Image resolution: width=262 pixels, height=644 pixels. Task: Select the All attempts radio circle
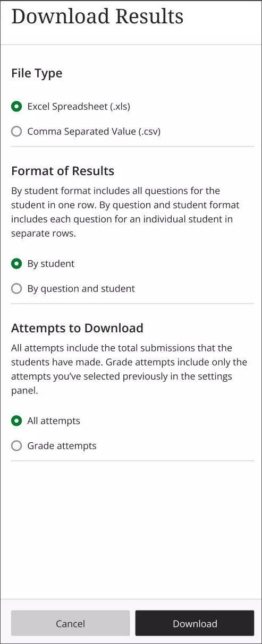pos(16,420)
